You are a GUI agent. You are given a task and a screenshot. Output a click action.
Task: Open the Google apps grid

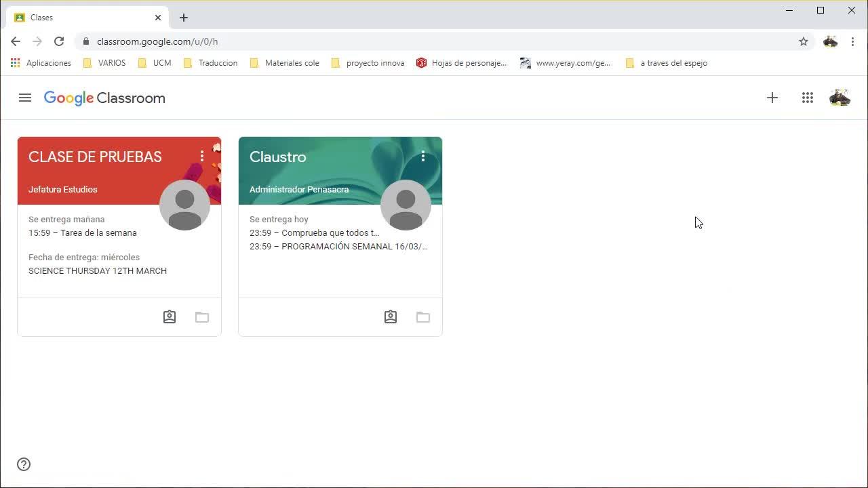click(807, 98)
